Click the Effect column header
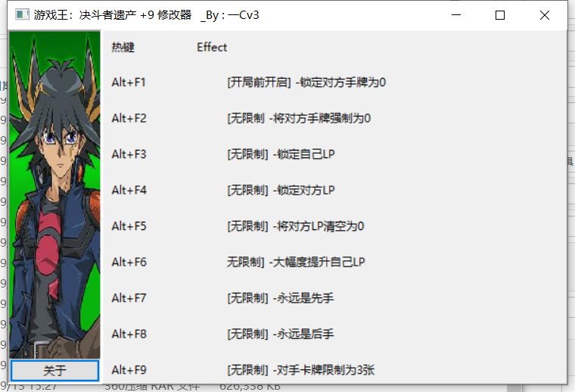 click(x=212, y=48)
